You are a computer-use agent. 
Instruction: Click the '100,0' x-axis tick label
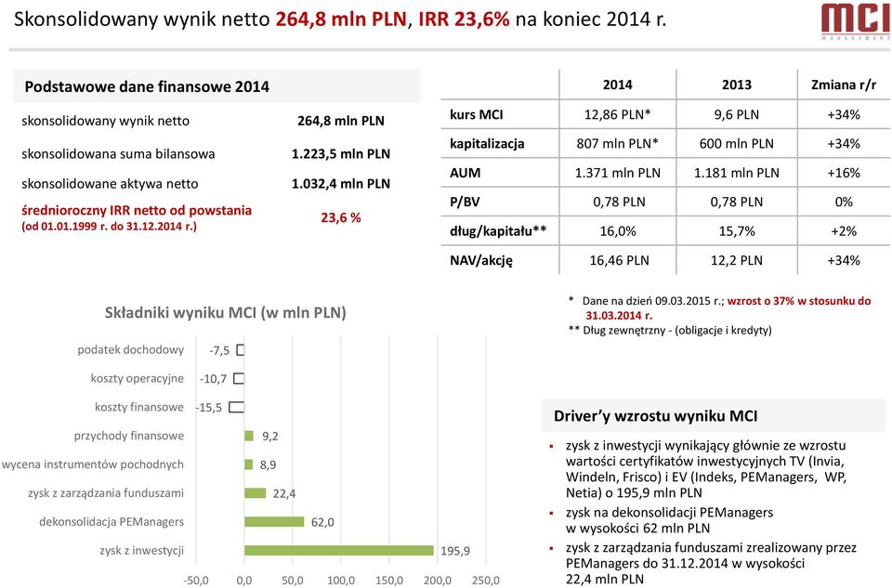(x=341, y=581)
